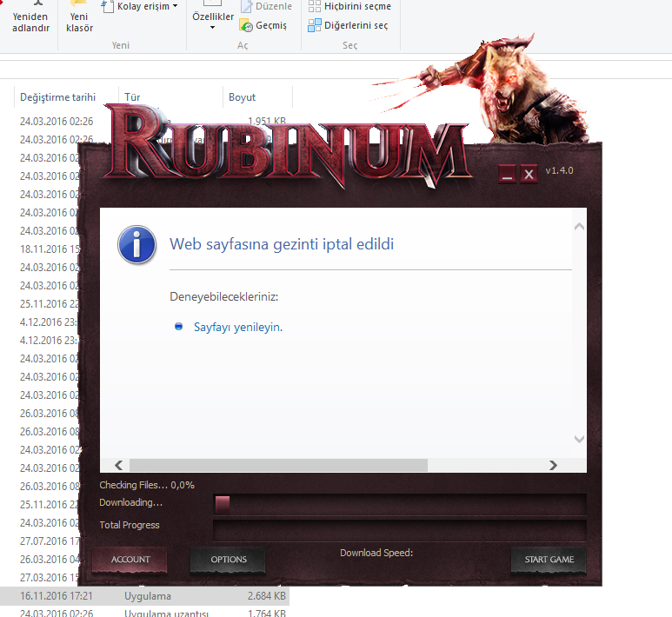Click the 'Web sayfasına gezinti iptal edildi' heading
Screen dimensions: 672x617
[x=282, y=244]
